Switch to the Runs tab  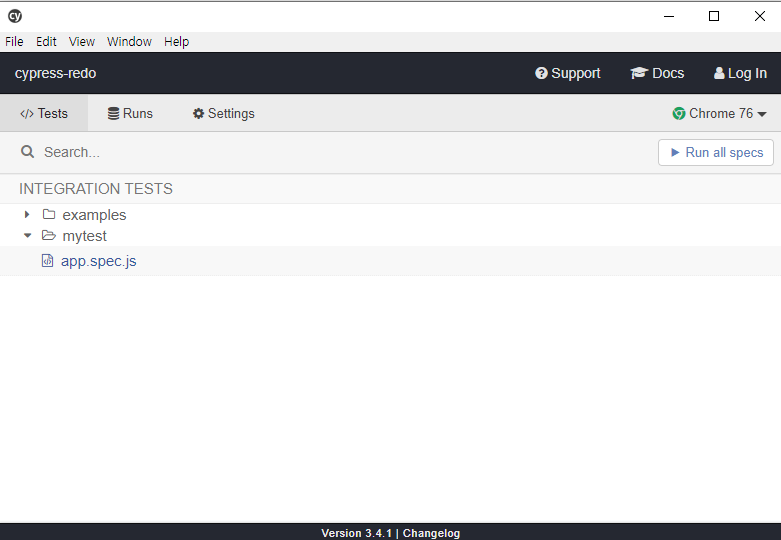click(130, 114)
